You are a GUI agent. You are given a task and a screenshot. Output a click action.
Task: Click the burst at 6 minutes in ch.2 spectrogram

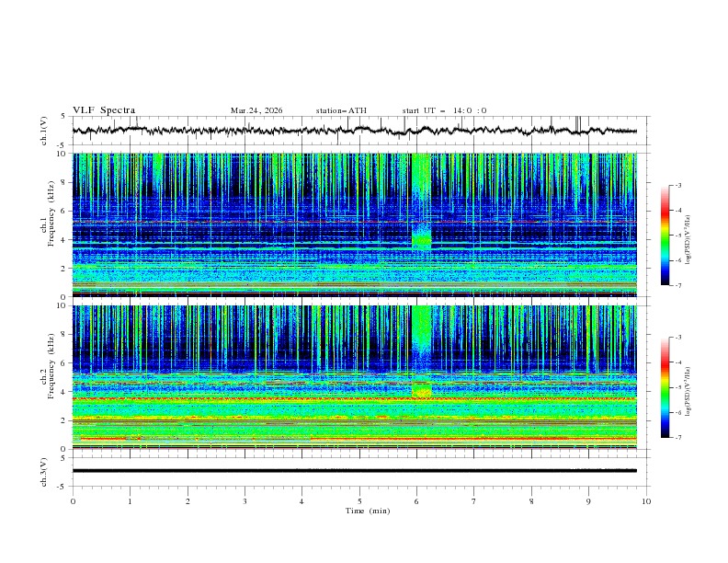tap(422, 351)
